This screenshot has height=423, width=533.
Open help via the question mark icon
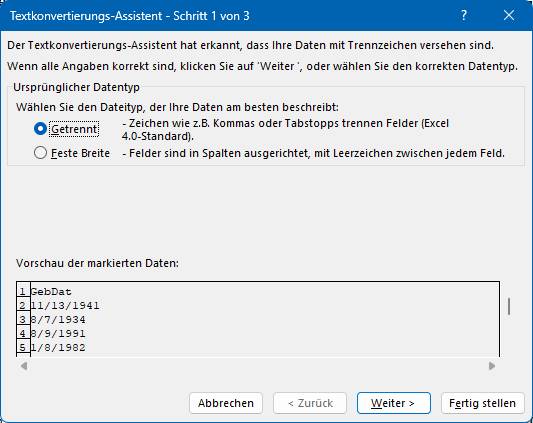tap(464, 15)
